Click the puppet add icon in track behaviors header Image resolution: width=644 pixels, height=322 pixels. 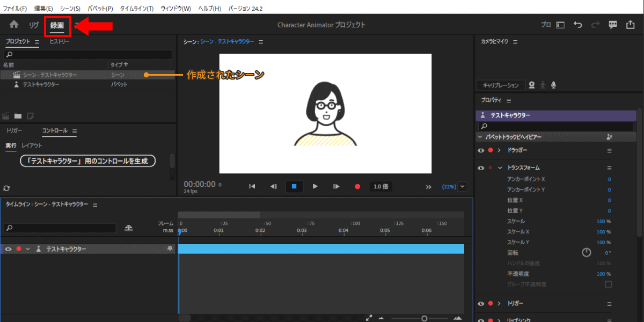coord(609,137)
